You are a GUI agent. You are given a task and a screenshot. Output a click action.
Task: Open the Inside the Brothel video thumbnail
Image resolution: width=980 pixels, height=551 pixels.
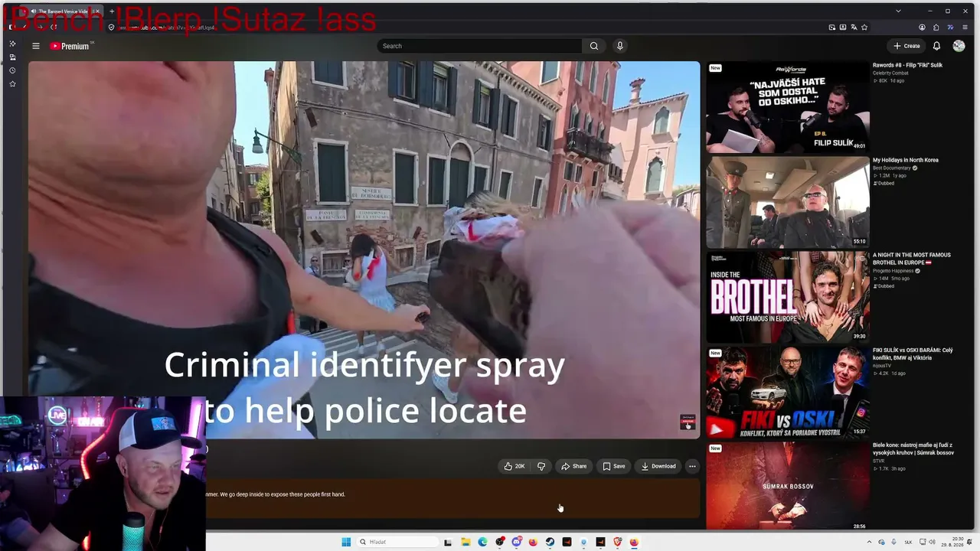tap(788, 297)
